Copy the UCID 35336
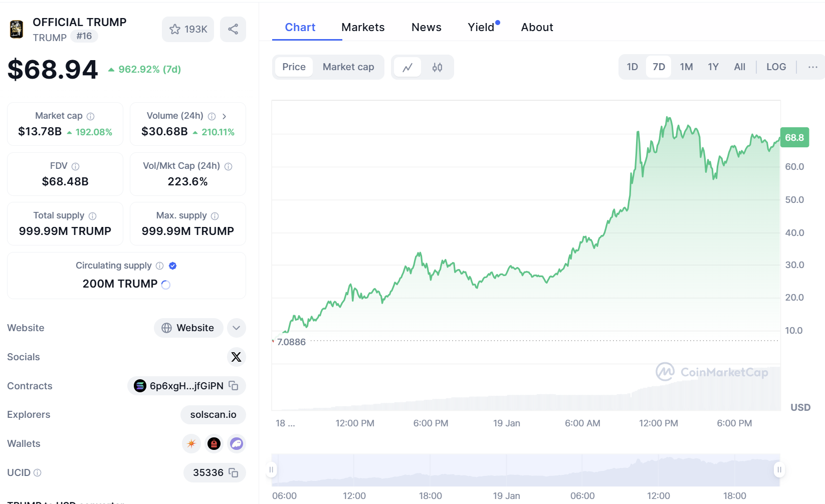Screen dimensions: 825x504 234,472
